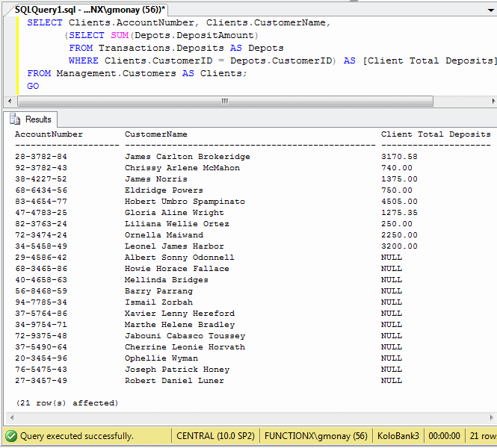Click the CustomerName column header
This screenshot has width=497, height=448.
pos(156,134)
